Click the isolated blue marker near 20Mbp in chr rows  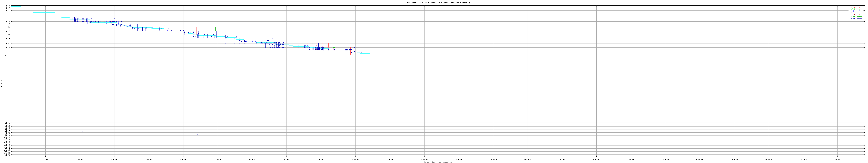click(x=83, y=132)
